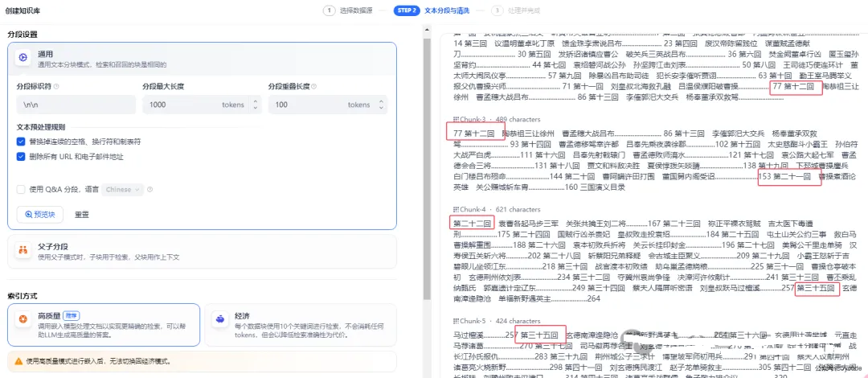Click the drag handle icon of Chunk-3
Viewport: 868px width, 378px height.
pyautogui.click(x=456, y=119)
